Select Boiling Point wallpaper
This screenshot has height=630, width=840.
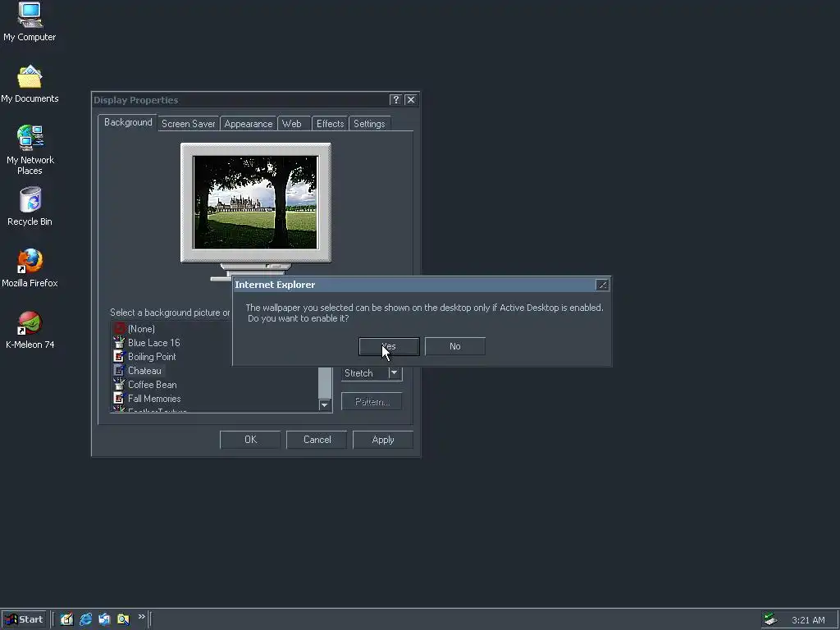152,357
